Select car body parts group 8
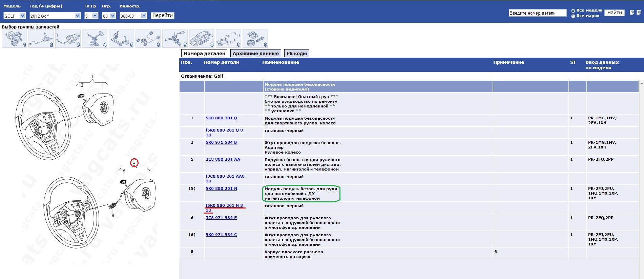 click(202, 39)
